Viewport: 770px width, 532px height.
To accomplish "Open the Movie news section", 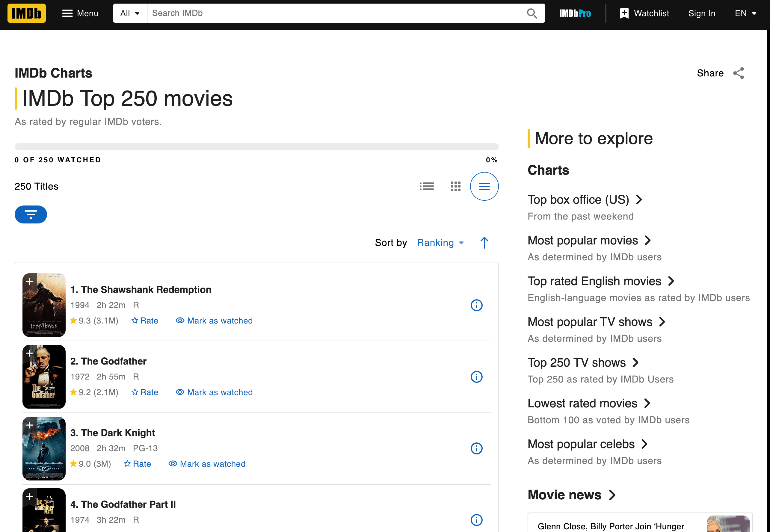I will 571,495.
